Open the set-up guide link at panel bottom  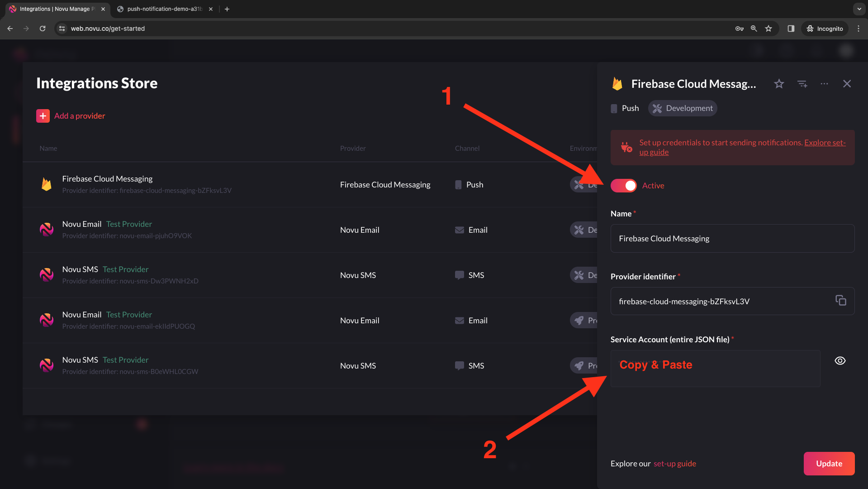[674, 463]
